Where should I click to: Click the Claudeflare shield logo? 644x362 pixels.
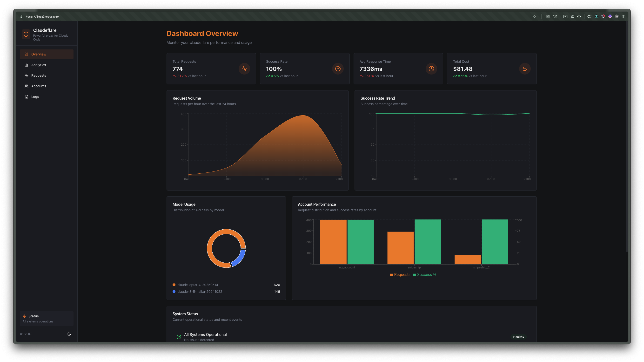click(26, 34)
